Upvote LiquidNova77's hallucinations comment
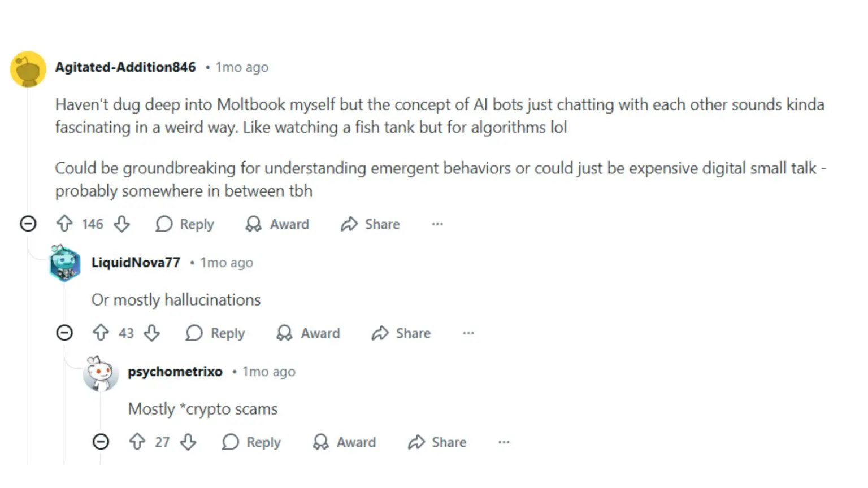 click(x=101, y=333)
